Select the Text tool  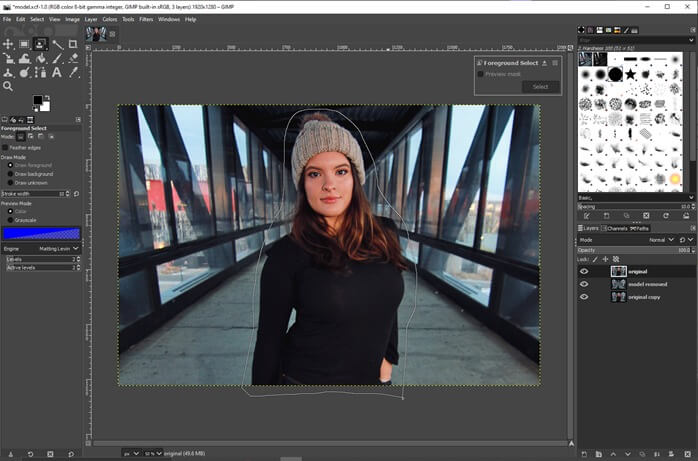pos(57,72)
